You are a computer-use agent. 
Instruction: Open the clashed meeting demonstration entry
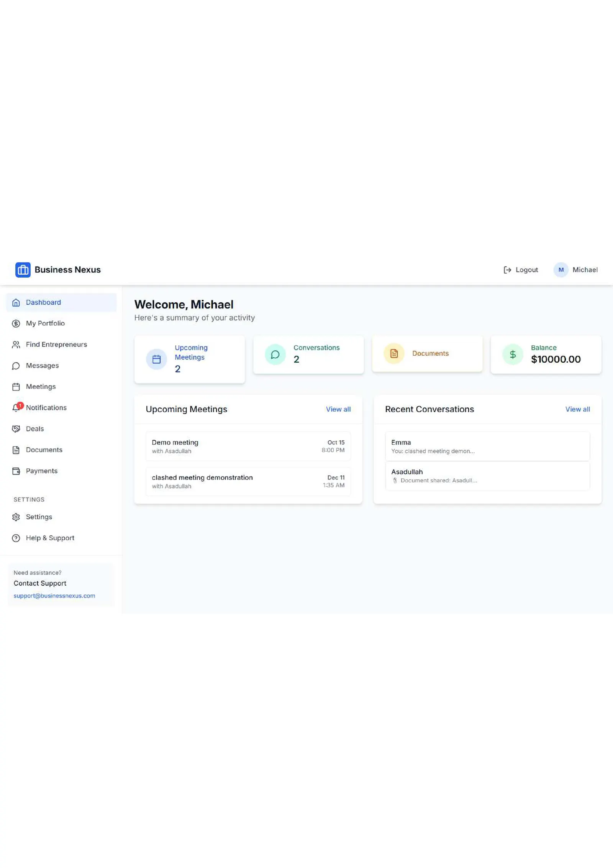click(x=248, y=482)
